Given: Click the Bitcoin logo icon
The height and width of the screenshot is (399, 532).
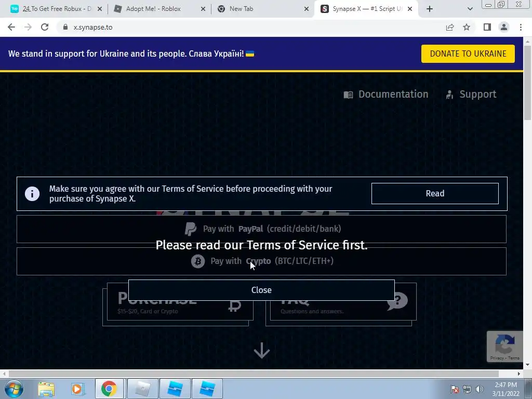Looking at the screenshot, I should tap(198, 261).
